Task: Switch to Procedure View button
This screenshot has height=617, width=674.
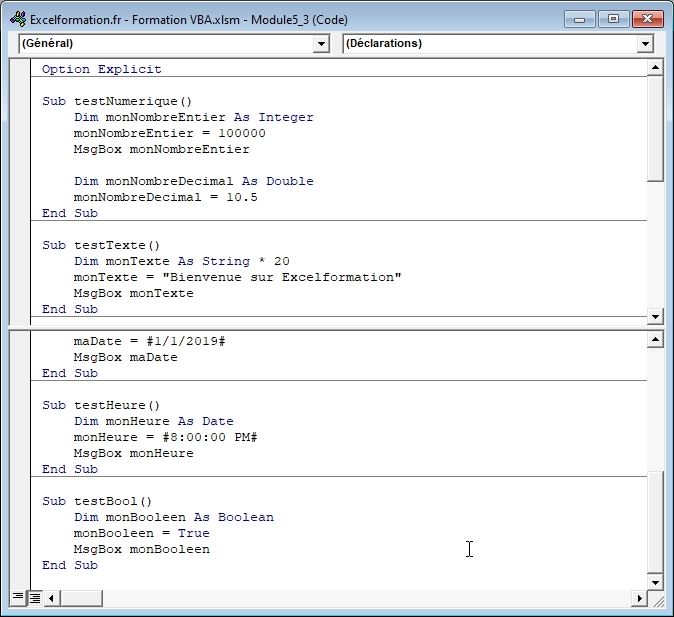Action: (x=18, y=598)
